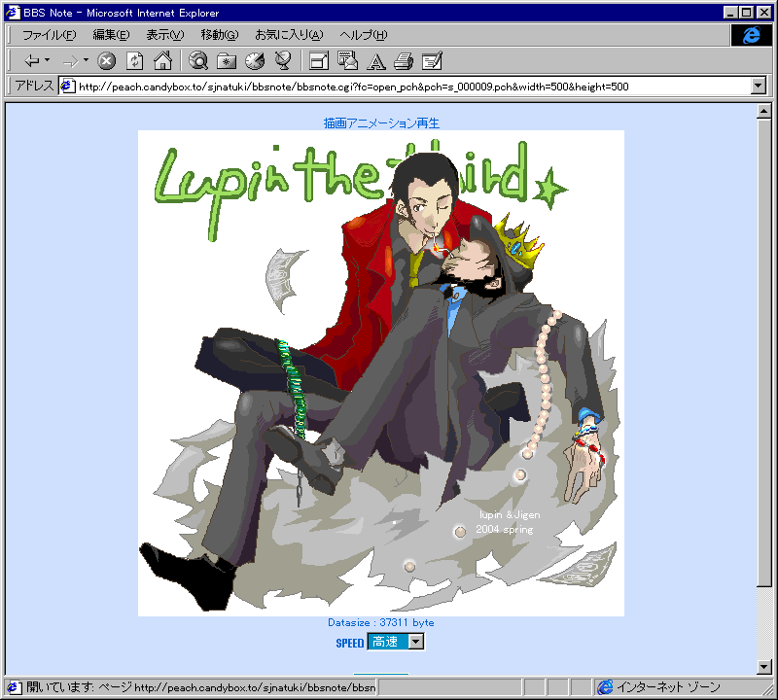This screenshot has width=778, height=700.
Task: Click the Internet Explorer logo throbber
Action: tap(751, 35)
